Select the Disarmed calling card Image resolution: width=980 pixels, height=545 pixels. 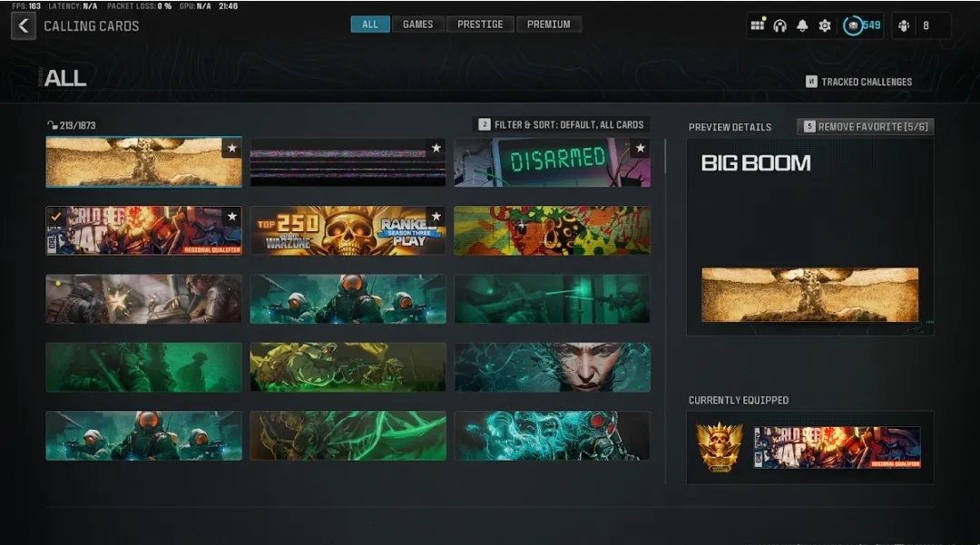(553, 162)
